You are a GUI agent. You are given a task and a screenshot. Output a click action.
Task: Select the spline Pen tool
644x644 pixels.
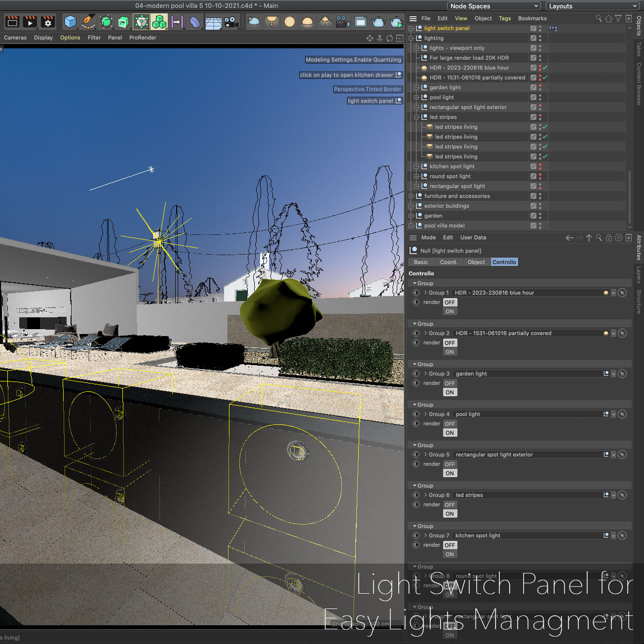(x=88, y=22)
